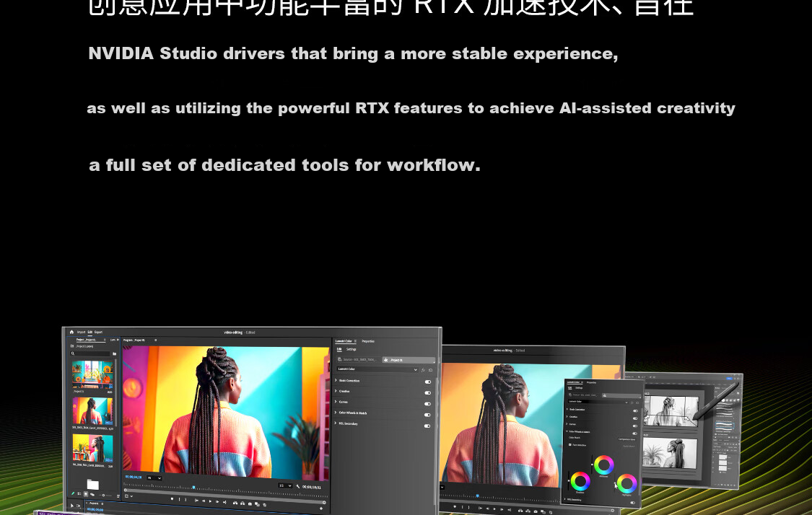
Task: Switch Project panel to icon view
Action: 86,494
